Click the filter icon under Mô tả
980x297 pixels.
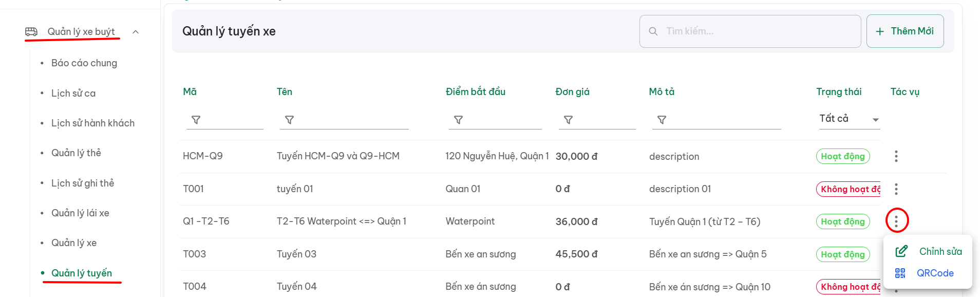pos(662,120)
